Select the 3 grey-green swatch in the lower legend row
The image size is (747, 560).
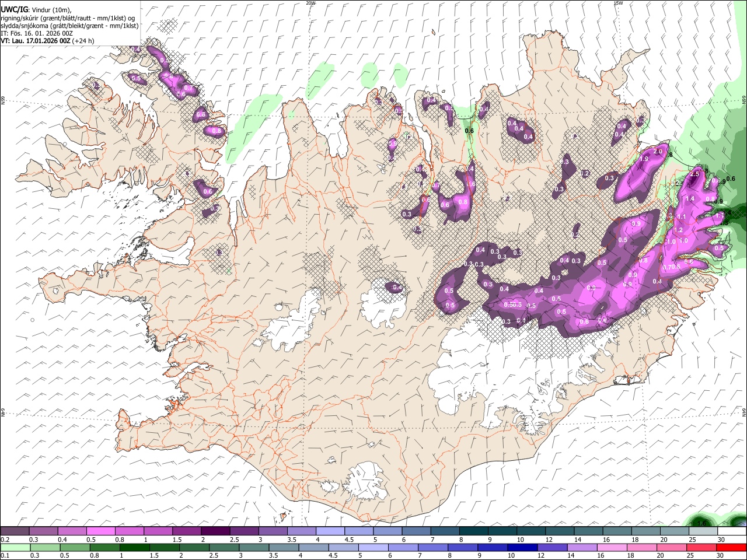pos(253,548)
